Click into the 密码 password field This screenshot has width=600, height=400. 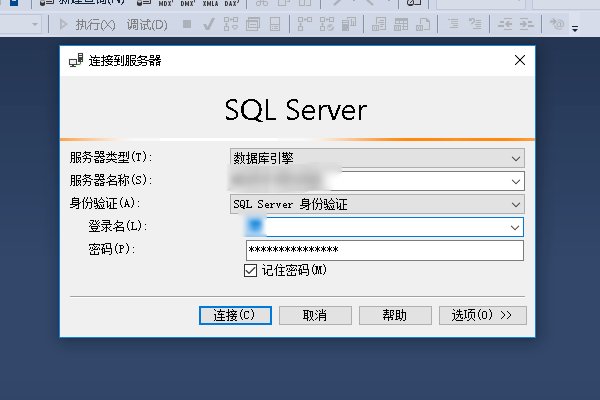(385, 250)
